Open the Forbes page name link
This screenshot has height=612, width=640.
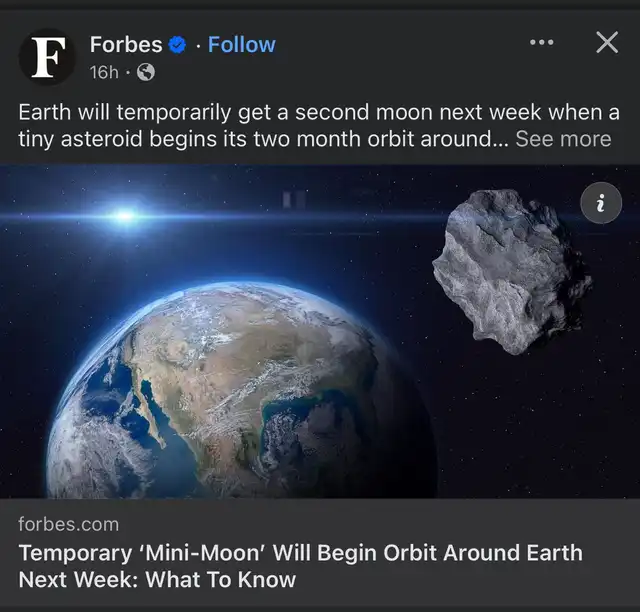125,45
